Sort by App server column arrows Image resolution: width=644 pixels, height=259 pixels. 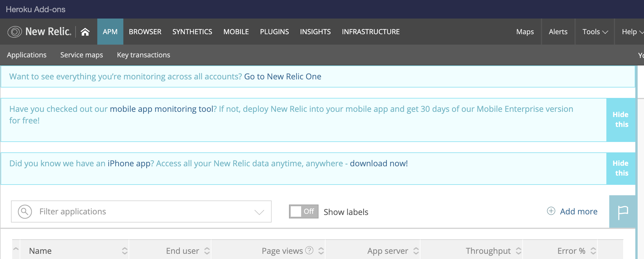tap(416, 251)
